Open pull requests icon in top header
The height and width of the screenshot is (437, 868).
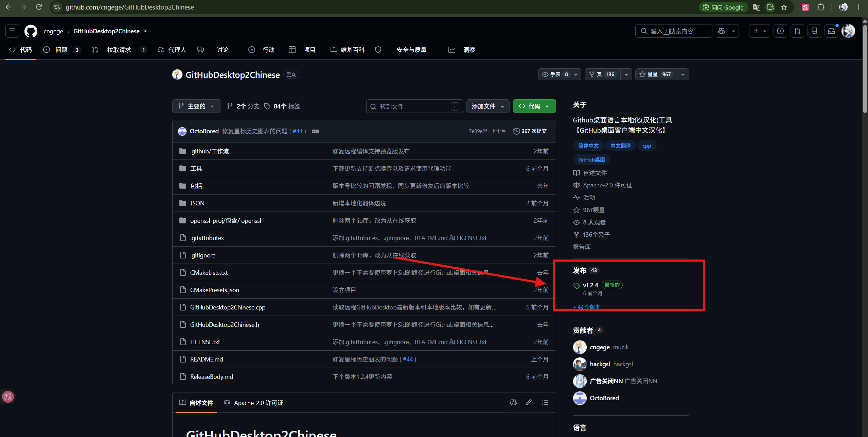pyautogui.click(x=797, y=31)
